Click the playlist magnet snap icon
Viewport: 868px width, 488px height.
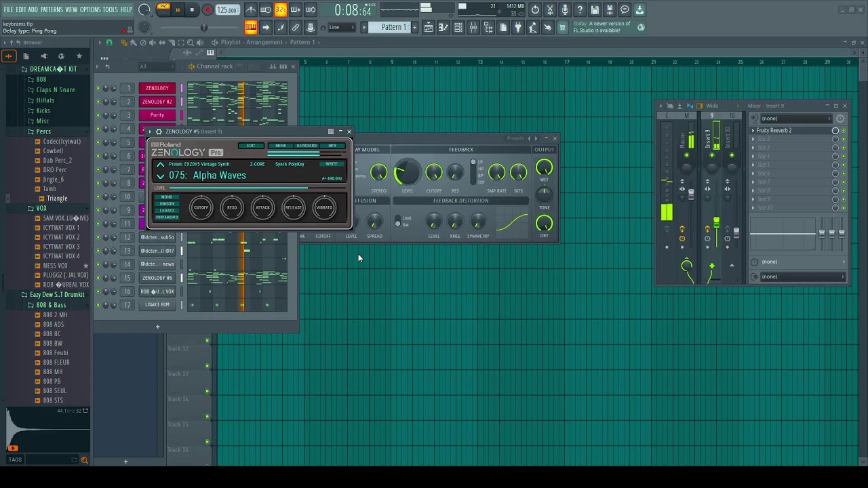(109, 42)
